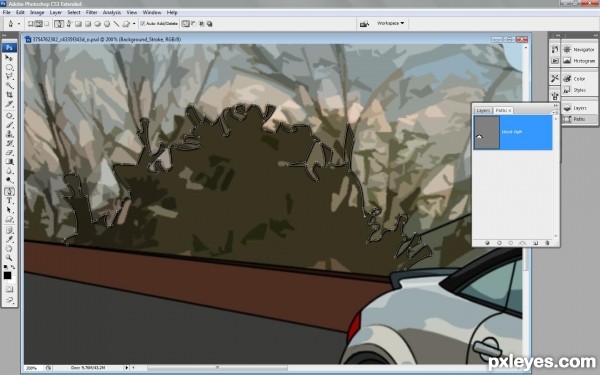Choose Line shape in options bar
The width and height of the screenshot is (600, 375).
pos(116,24)
